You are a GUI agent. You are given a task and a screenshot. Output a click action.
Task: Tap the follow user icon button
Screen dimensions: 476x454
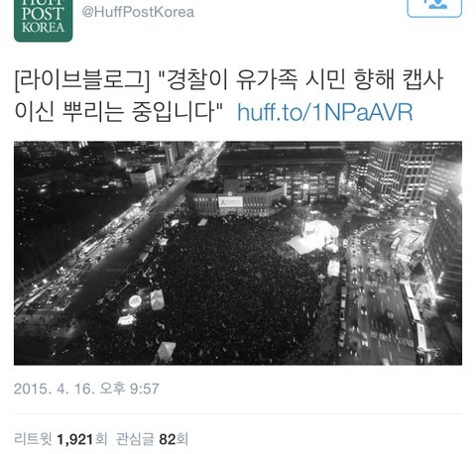pos(434,7)
